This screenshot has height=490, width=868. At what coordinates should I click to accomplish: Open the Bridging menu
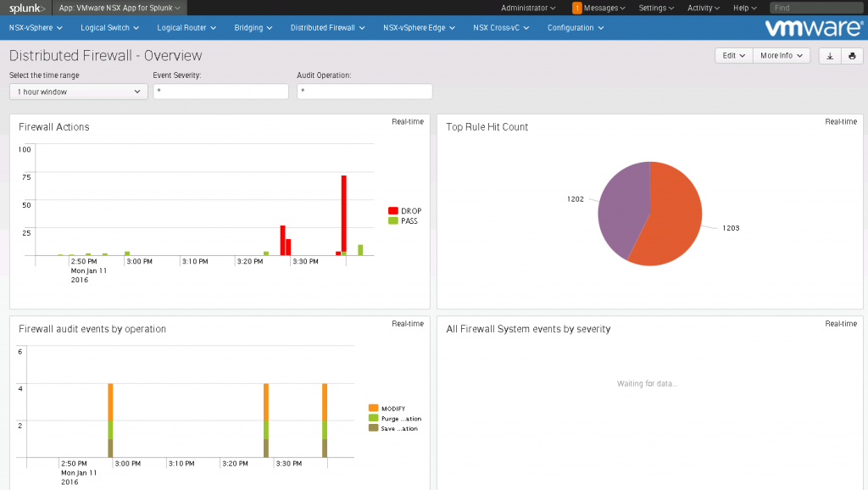click(253, 28)
